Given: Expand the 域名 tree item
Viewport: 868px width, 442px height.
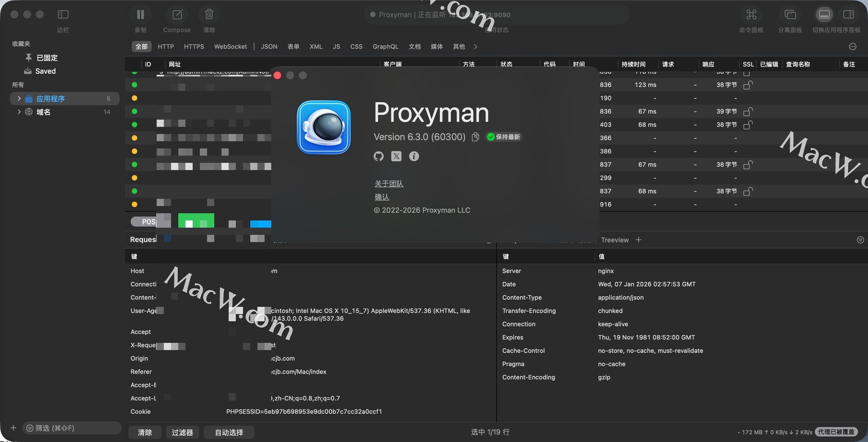Looking at the screenshot, I should (x=19, y=112).
